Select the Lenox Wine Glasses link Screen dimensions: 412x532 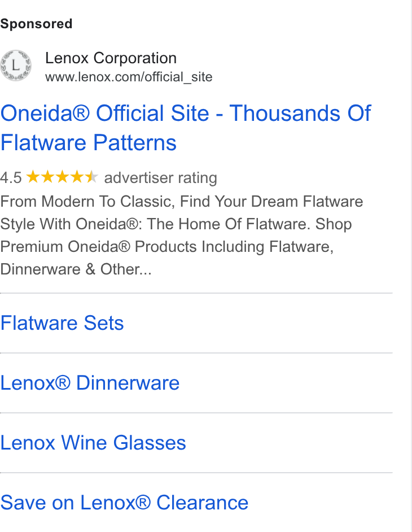point(93,442)
